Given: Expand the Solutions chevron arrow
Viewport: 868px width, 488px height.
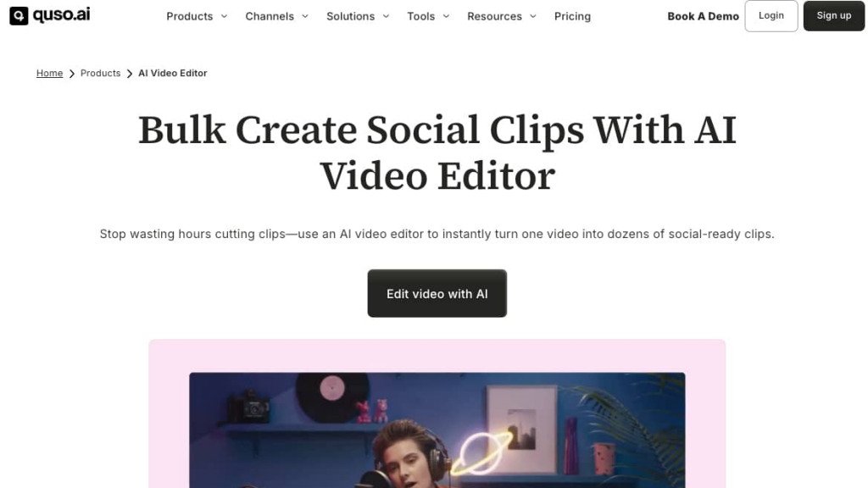Looking at the screenshot, I should (386, 16).
